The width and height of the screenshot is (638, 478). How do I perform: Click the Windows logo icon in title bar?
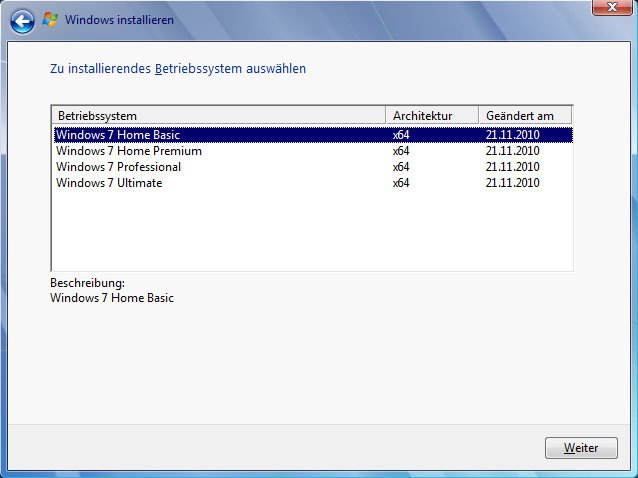click(x=50, y=20)
